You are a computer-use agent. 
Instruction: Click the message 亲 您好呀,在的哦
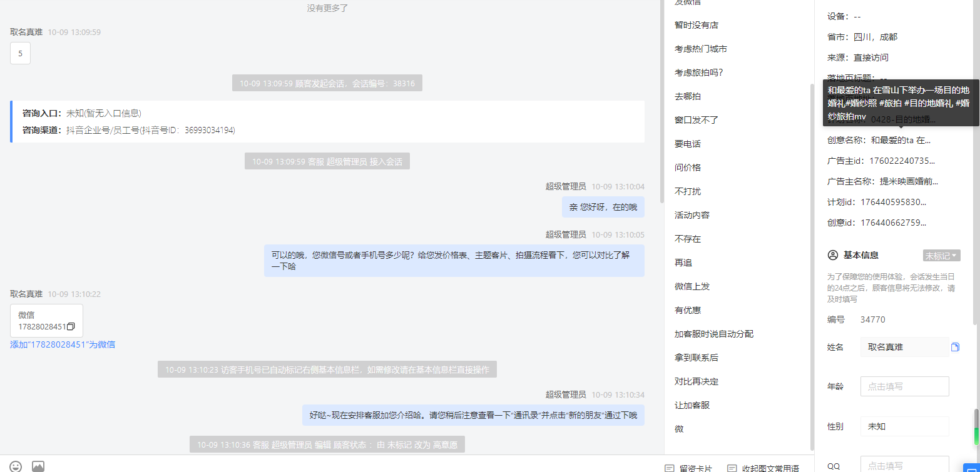point(603,207)
